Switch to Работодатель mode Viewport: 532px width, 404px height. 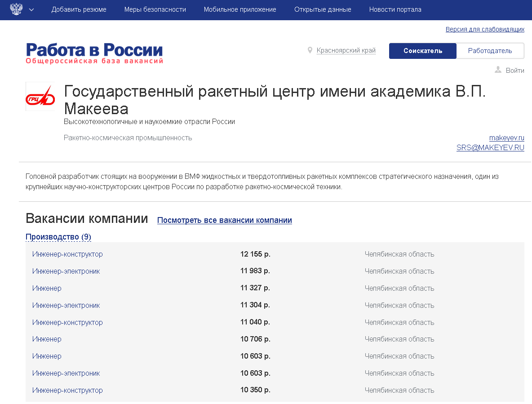click(490, 51)
